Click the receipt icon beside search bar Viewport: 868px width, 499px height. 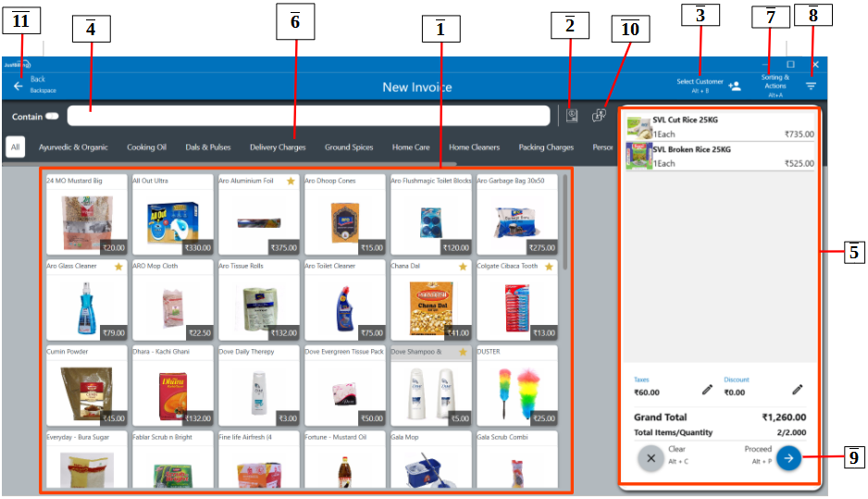click(572, 116)
